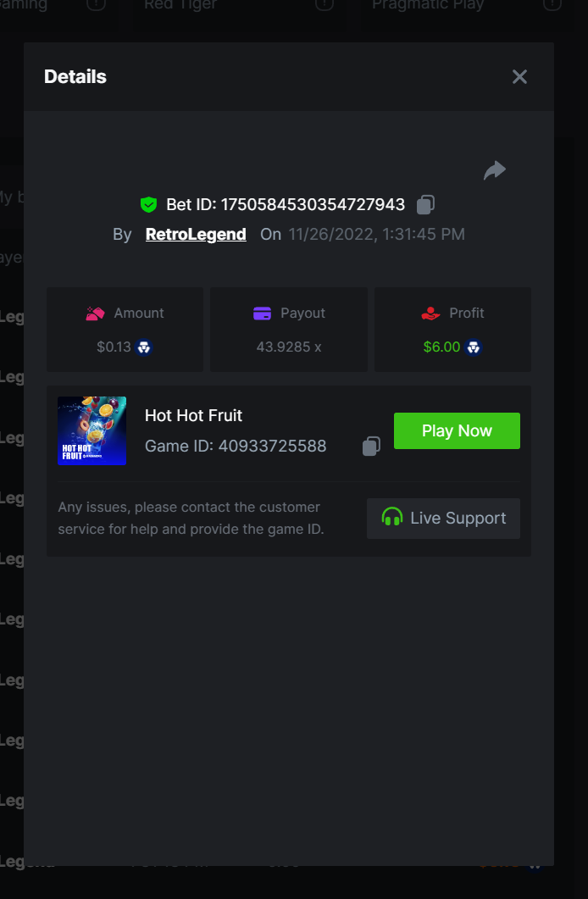Viewport: 588px width, 899px height.
Task: Click the 43.9285 x payout value
Action: click(x=289, y=347)
